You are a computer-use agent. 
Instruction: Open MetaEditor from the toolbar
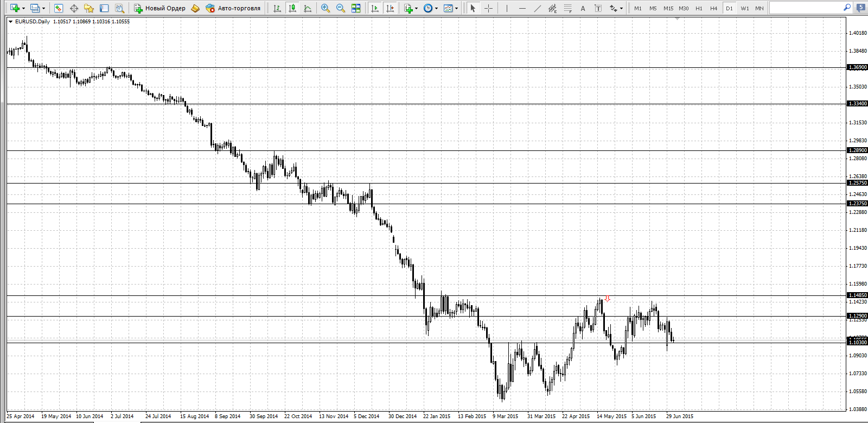[x=195, y=8]
